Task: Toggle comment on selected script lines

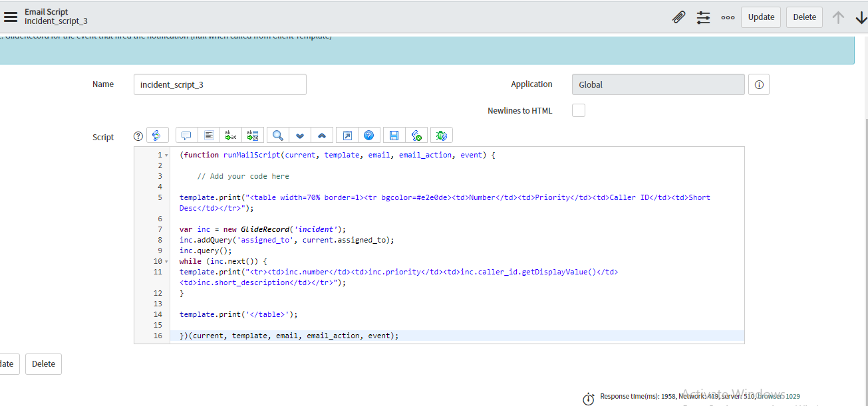Action: pos(186,136)
